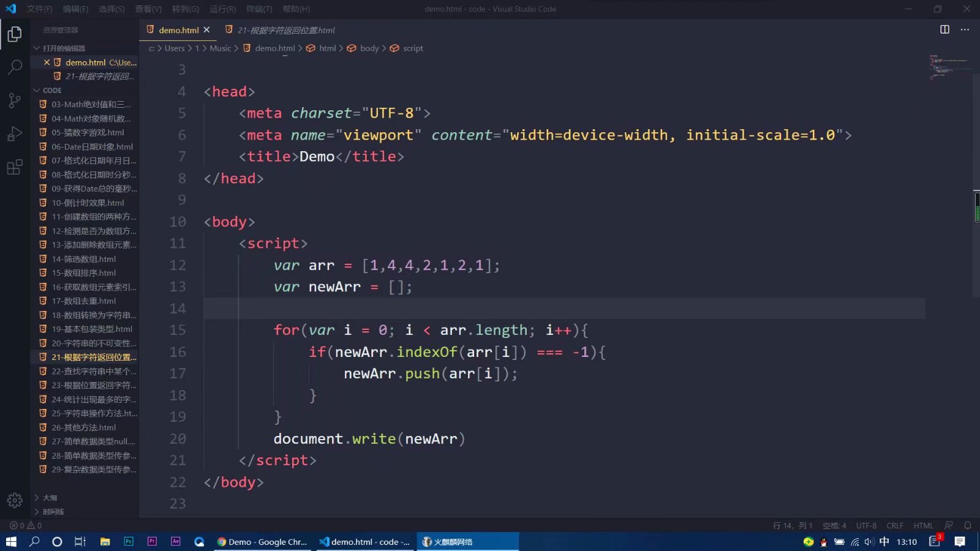Toggle the Chinese input method indicator
This screenshot has height=551, width=980.
click(884, 542)
